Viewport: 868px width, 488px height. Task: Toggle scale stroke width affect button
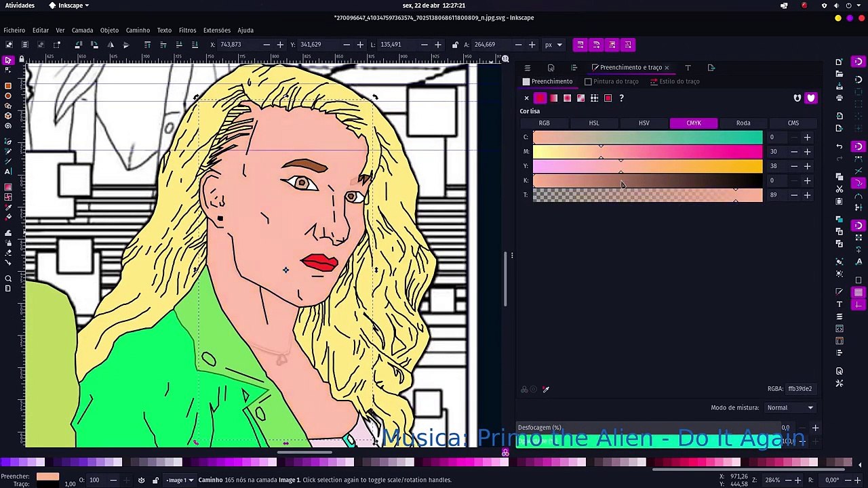[580, 45]
